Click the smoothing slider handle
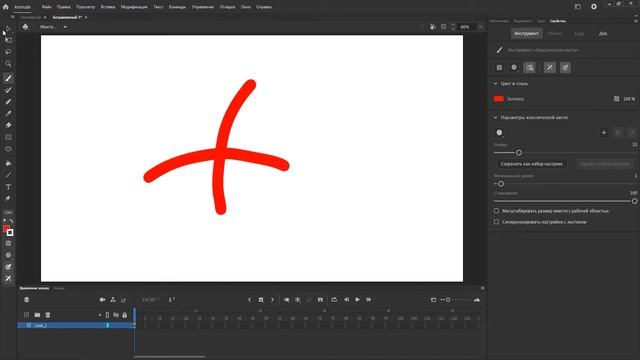This screenshot has width=640, height=360. (634, 201)
